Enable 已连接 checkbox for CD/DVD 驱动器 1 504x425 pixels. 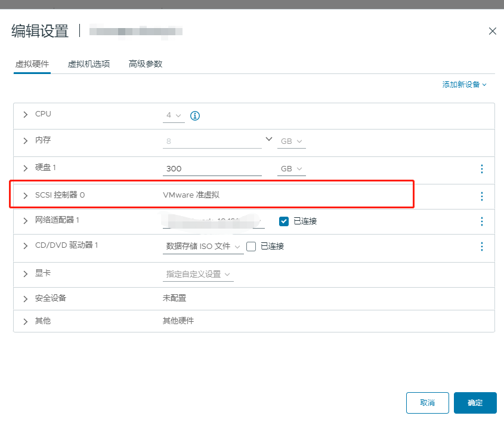click(x=251, y=247)
